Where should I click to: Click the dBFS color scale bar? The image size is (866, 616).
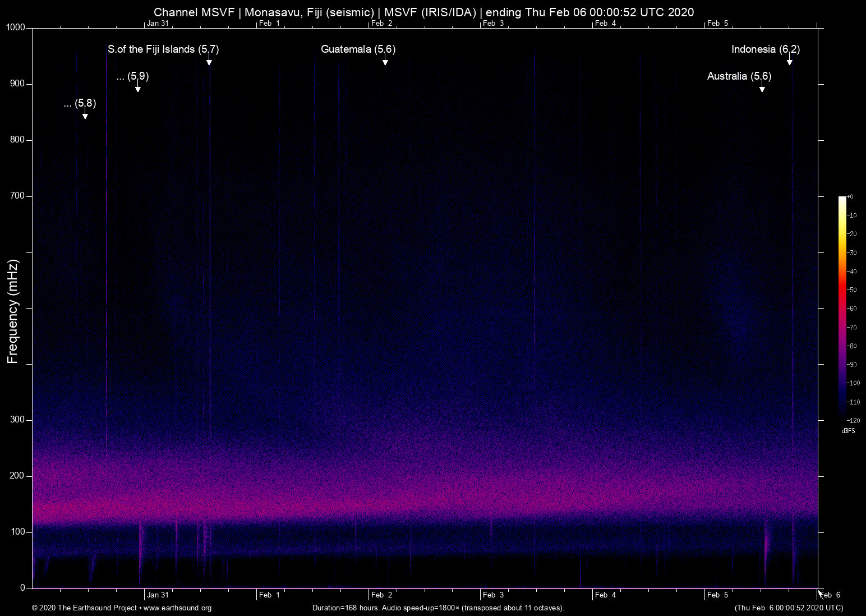click(842, 308)
